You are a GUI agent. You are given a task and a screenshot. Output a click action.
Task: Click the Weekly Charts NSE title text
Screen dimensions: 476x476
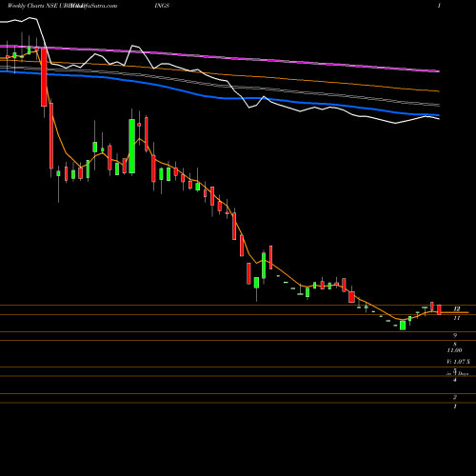coord(32,6)
